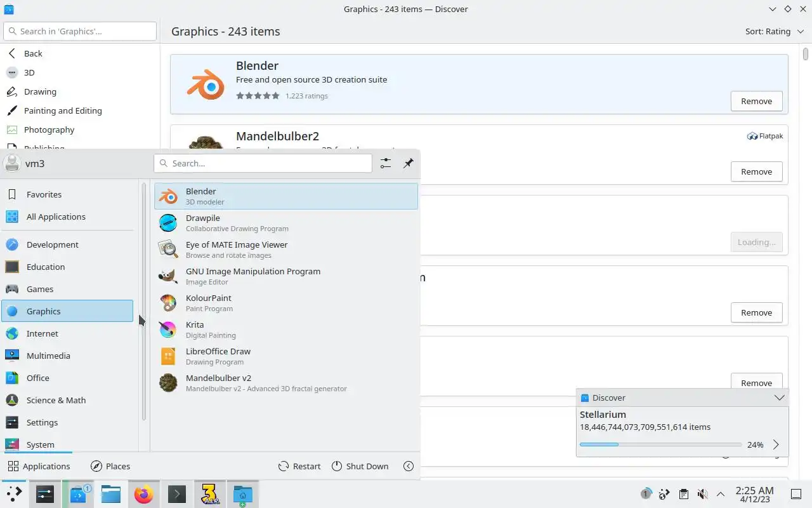
Task: Open the Development category
Action: [67, 244]
